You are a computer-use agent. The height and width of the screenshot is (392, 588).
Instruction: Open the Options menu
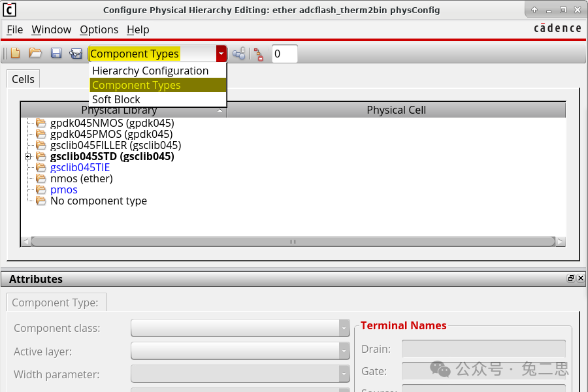[x=99, y=29]
